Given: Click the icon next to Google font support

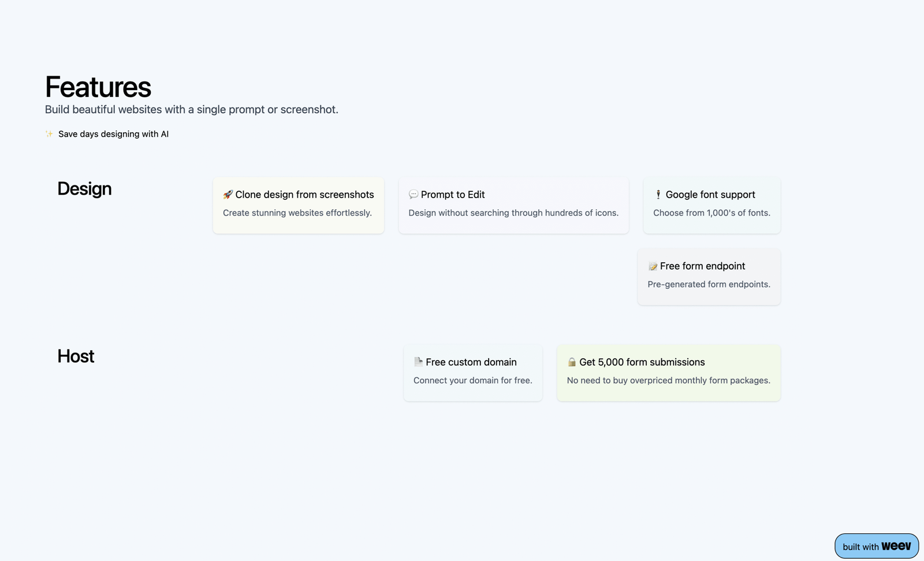Looking at the screenshot, I should click(658, 195).
